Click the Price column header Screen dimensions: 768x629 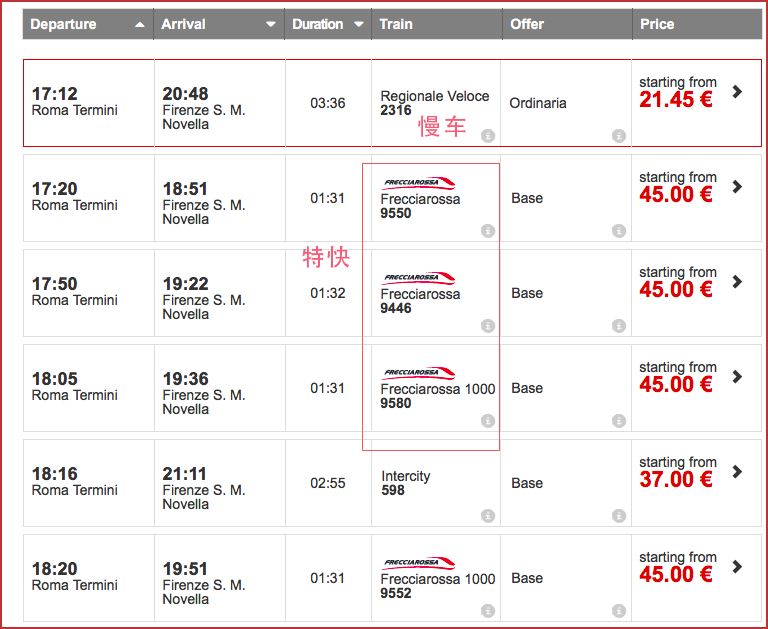657,24
